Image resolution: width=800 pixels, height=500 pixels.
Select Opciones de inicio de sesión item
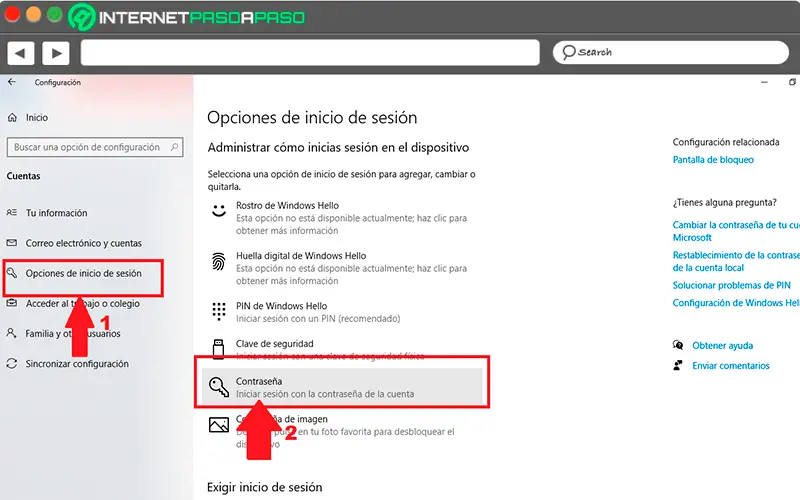tap(83, 273)
